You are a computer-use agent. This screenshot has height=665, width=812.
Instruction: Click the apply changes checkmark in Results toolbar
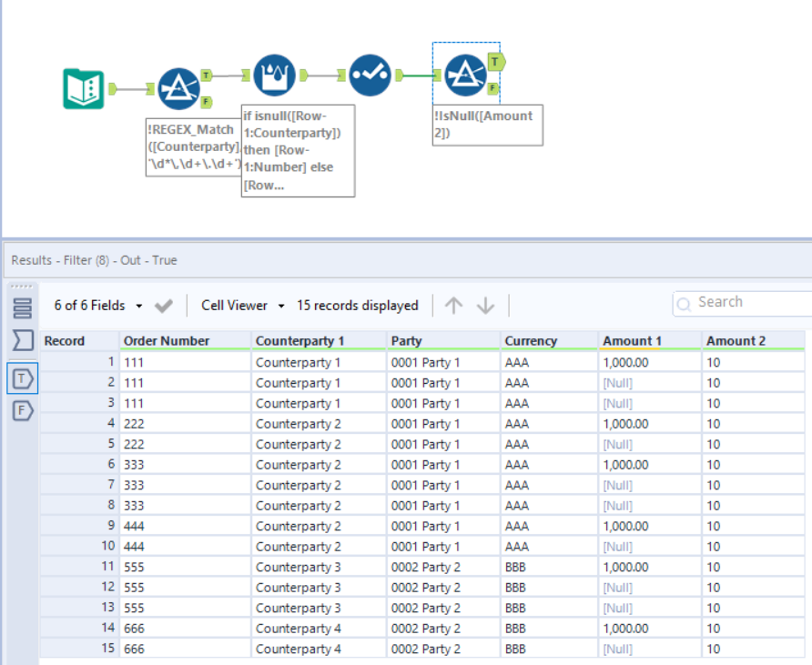click(x=164, y=306)
